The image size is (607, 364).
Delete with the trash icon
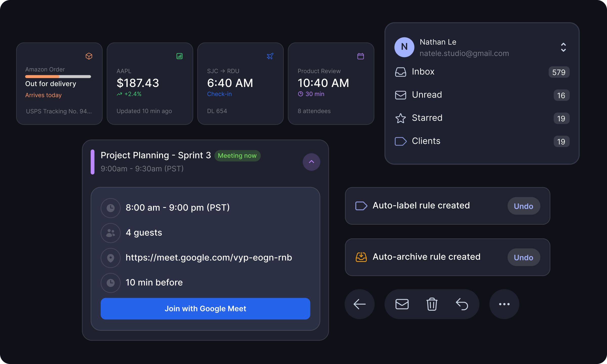432,304
